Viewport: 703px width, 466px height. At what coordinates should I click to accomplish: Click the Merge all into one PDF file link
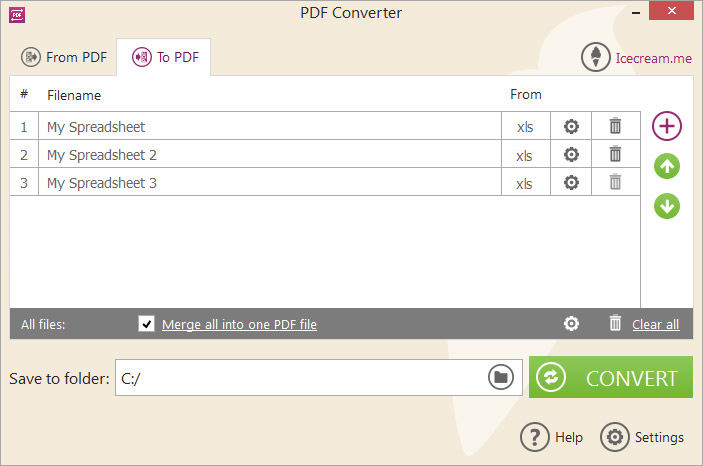point(239,324)
